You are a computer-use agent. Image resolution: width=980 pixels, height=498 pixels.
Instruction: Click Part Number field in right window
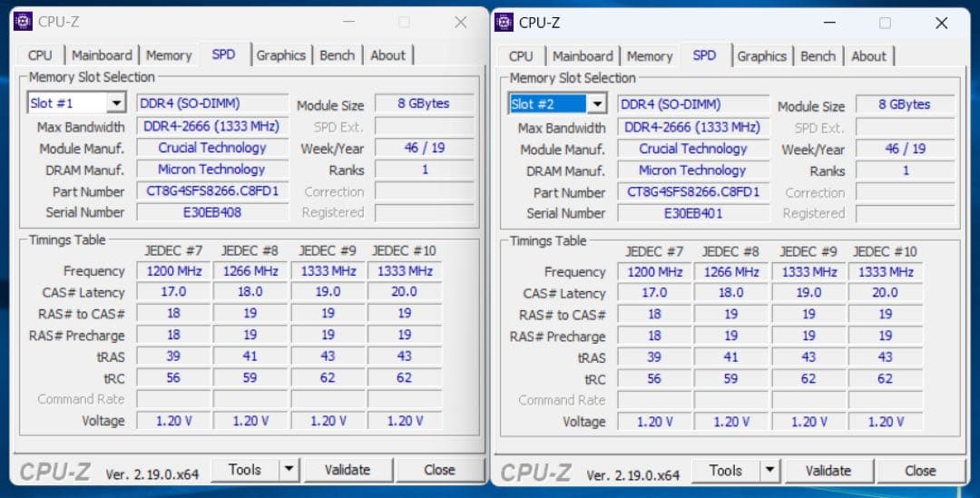point(693,191)
